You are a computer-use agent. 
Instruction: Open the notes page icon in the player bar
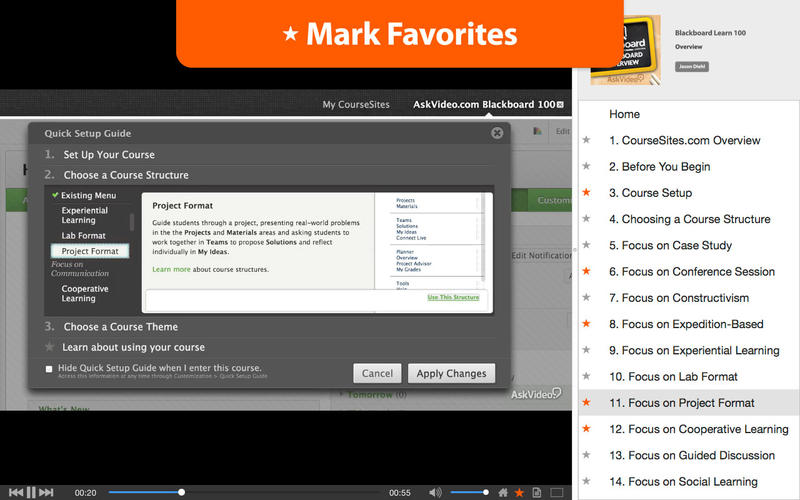click(x=536, y=492)
